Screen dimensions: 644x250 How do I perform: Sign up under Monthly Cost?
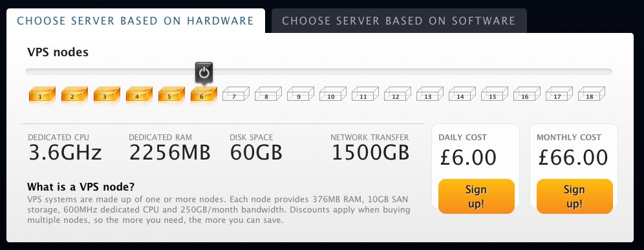click(x=574, y=196)
